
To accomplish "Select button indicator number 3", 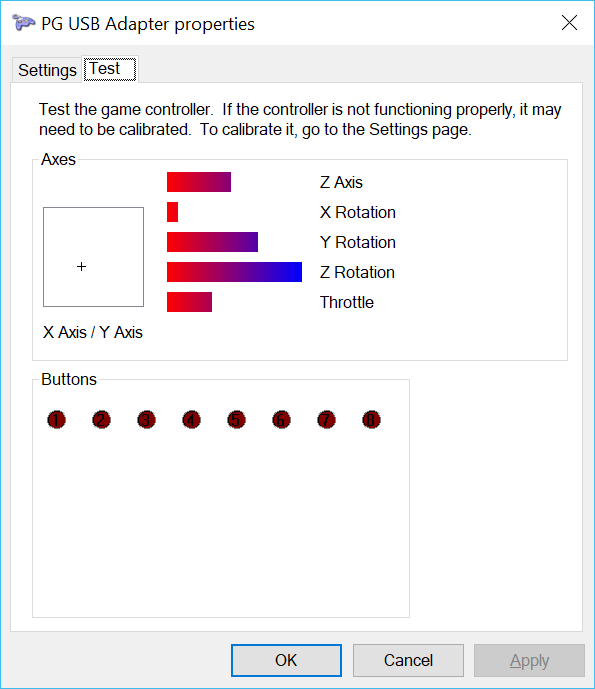I will (x=146, y=420).
